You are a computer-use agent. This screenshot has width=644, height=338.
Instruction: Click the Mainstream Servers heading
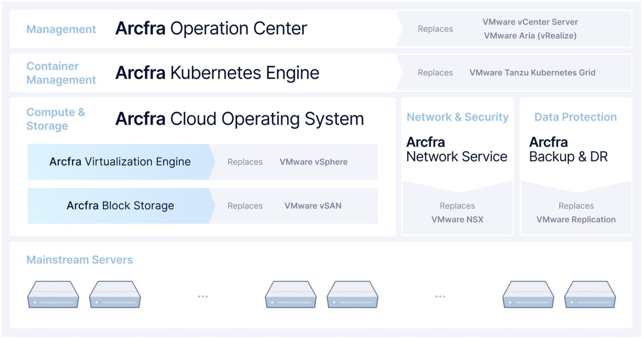(80, 260)
